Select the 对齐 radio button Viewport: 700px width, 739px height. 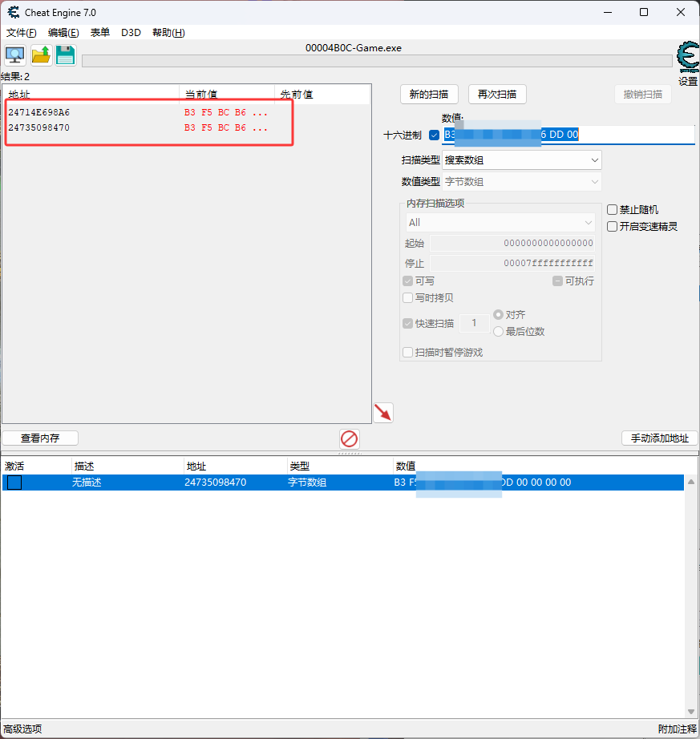tap(498, 314)
